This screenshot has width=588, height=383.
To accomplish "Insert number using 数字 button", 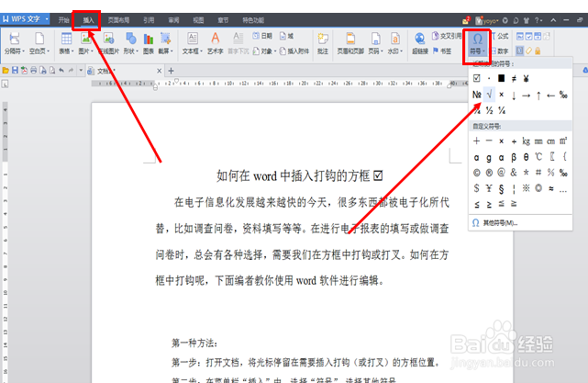I will [x=500, y=51].
